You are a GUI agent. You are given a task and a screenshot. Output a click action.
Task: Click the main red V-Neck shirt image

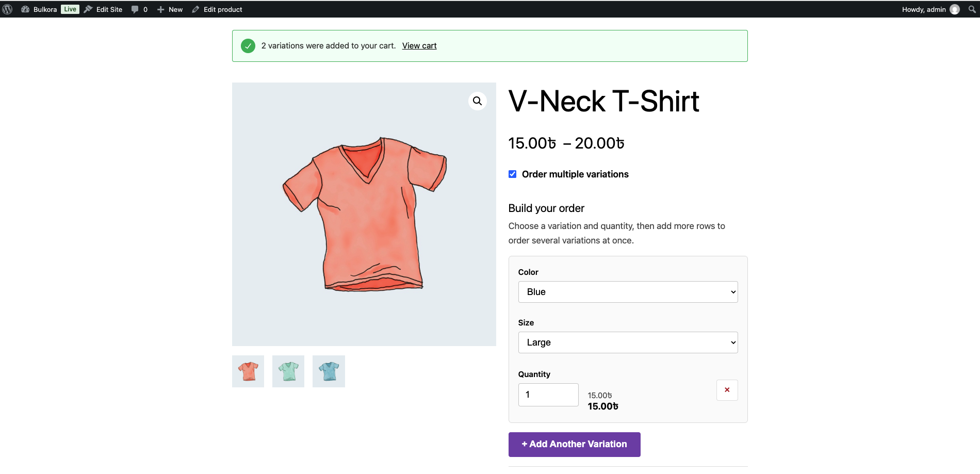tap(364, 214)
